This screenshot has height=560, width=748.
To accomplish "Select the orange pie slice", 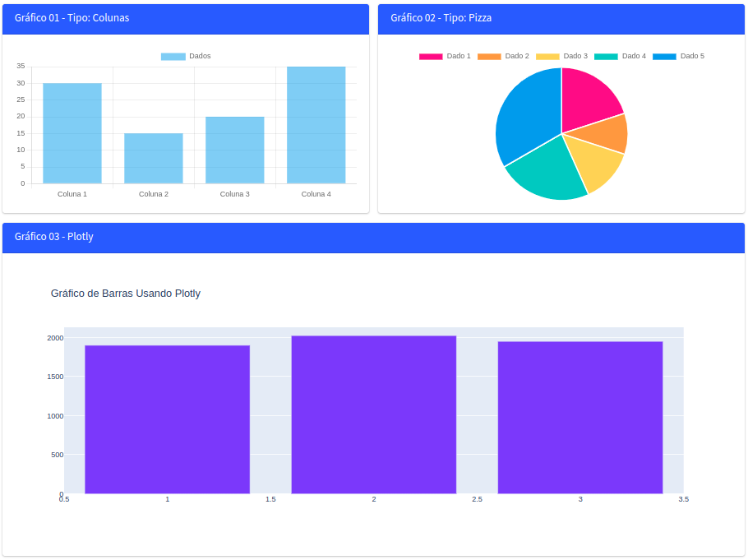I will [607, 134].
